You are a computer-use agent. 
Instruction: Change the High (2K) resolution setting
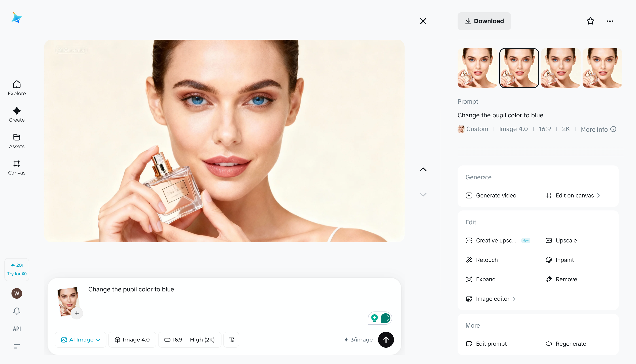(202, 340)
